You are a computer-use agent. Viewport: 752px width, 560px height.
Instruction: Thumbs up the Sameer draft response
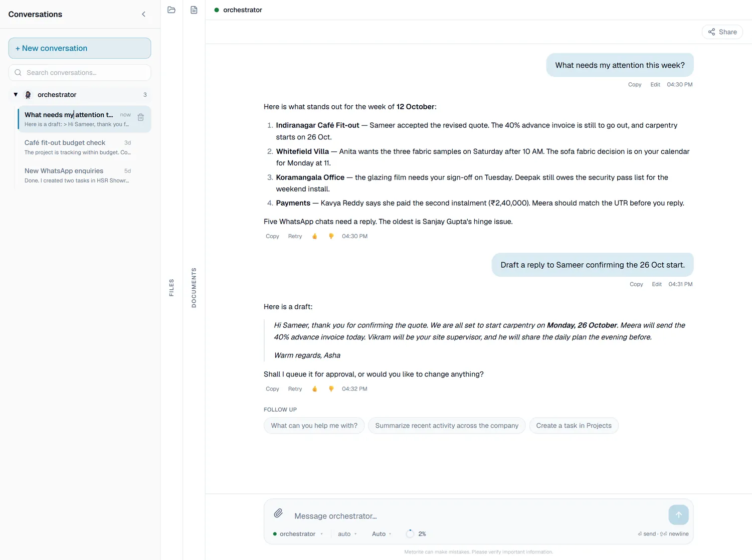[x=315, y=389]
